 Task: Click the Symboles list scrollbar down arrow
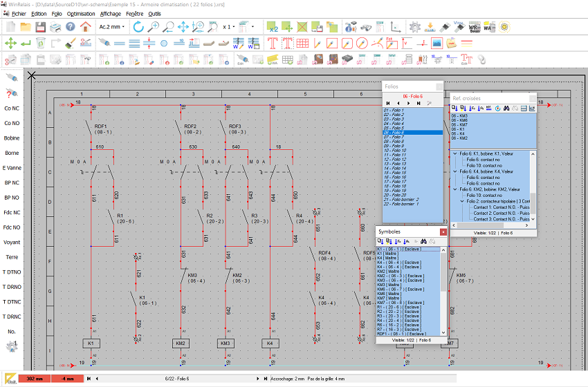click(443, 332)
